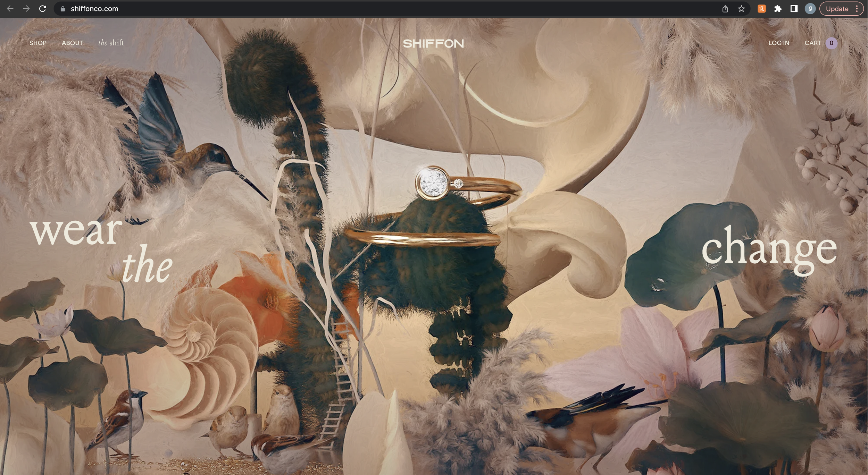868x475 pixels.
Task: Click the SHIFFON logo
Action: pos(433,44)
